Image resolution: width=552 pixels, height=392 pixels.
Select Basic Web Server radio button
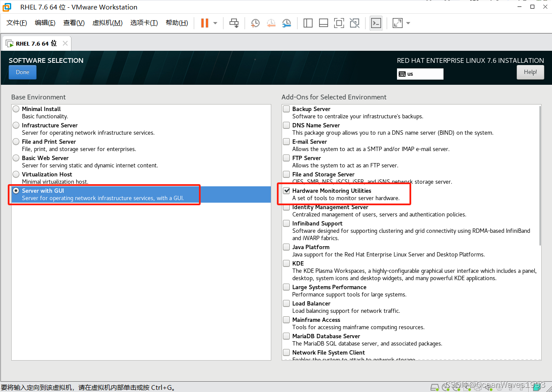coord(16,158)
